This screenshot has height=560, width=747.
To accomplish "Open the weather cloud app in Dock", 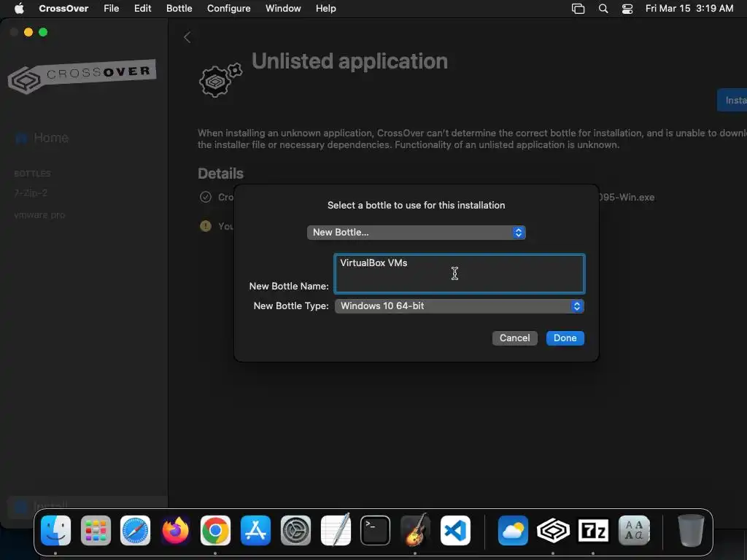I will (513, 531).
